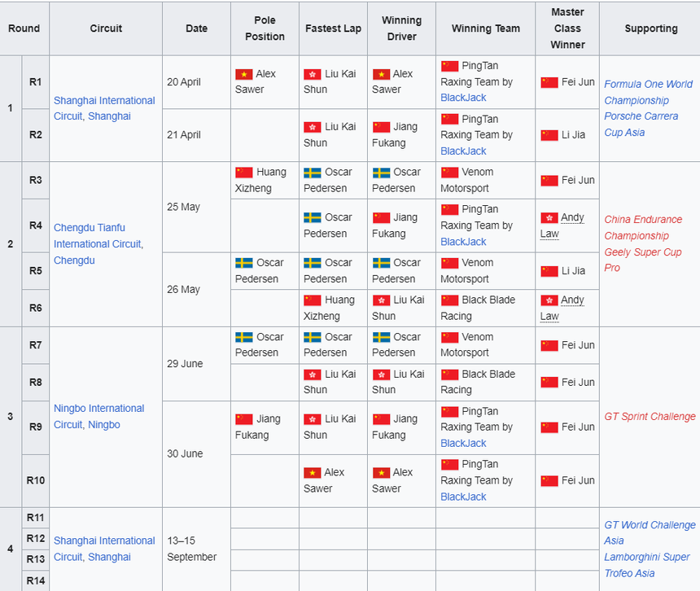The width and height of the screenshot is (700, 591).
Task: Click the Master Class Winner column header
Action: [x=567, y=28]
